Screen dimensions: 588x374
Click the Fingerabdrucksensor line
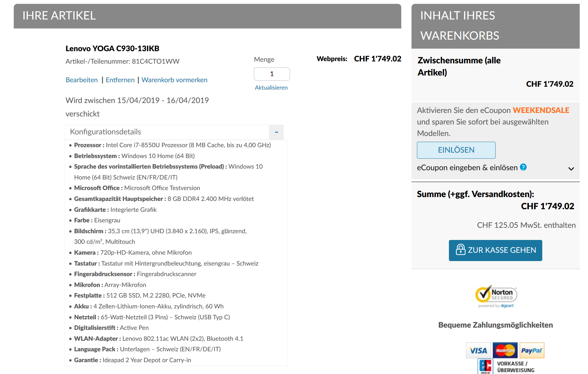[135, 274]
